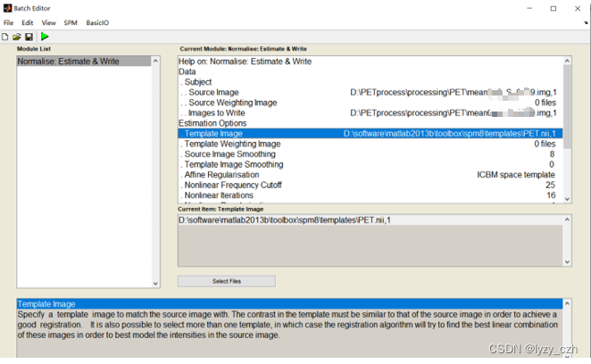The width and height of the screenshot is (591, 364).
Task: Click the Load Batch folder icon
Action: [x=17, y=37]
